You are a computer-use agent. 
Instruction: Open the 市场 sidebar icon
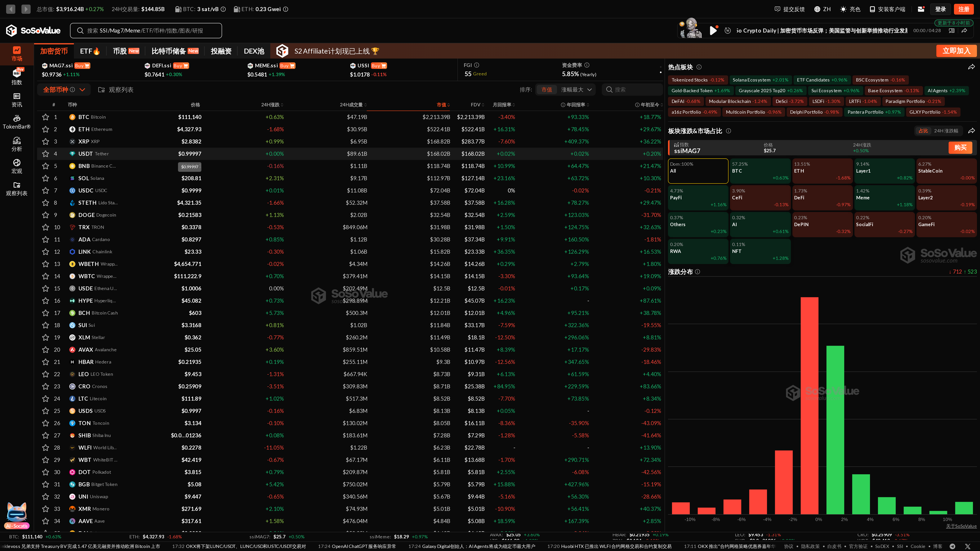17,54
